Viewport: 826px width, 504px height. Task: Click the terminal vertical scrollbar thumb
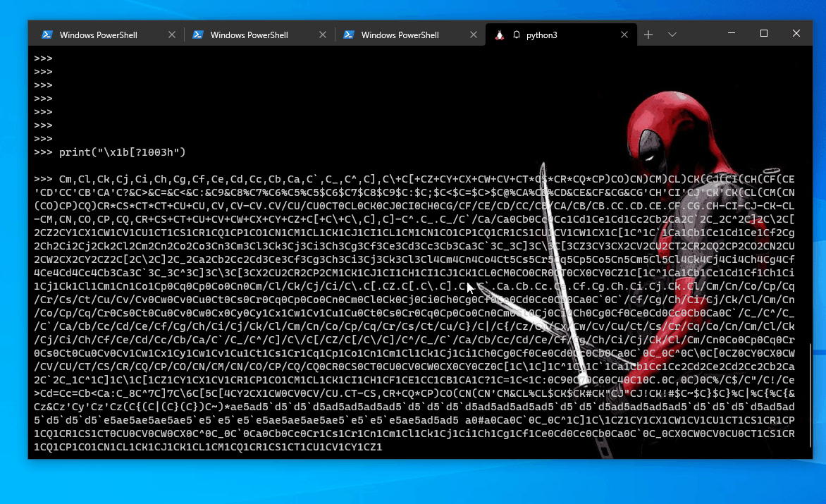point(810,395)
